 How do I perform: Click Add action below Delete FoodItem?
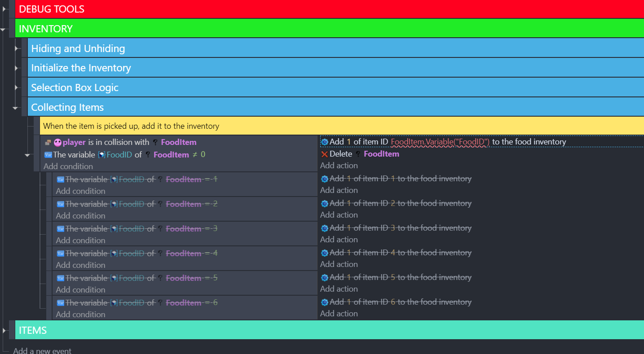tap(339, 166)
